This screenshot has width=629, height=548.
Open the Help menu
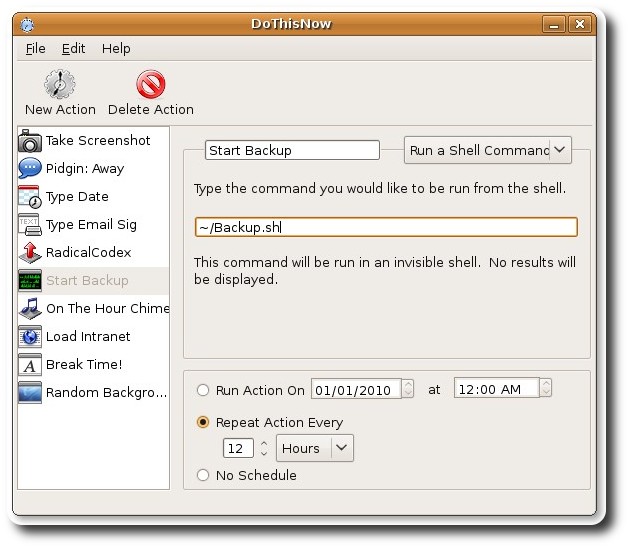(x=116, y=49)
